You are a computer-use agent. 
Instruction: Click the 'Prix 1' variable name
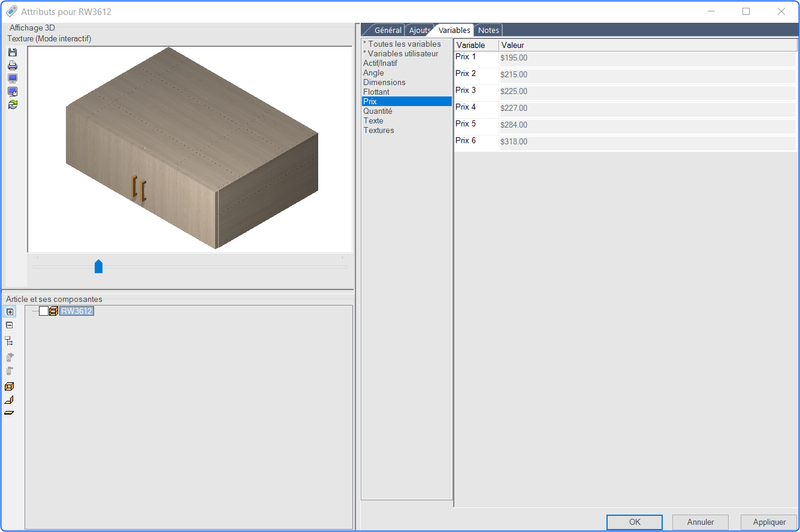tap(466, 57)
